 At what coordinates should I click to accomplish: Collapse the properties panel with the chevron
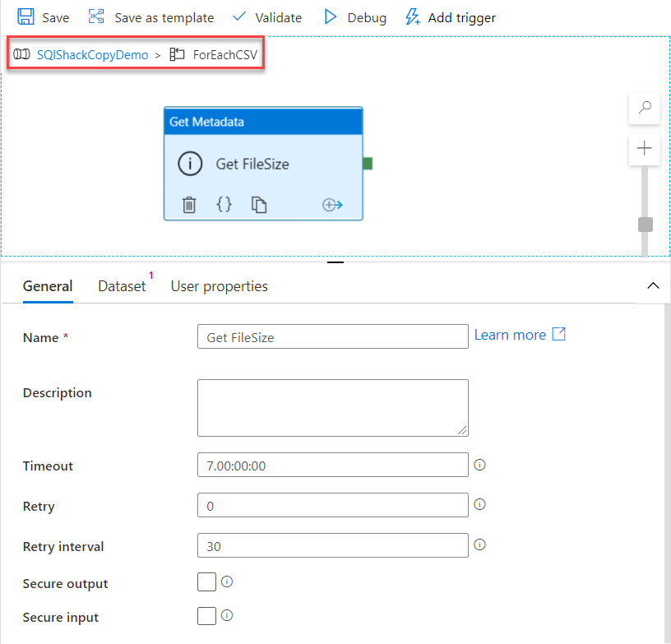(653, 285)
